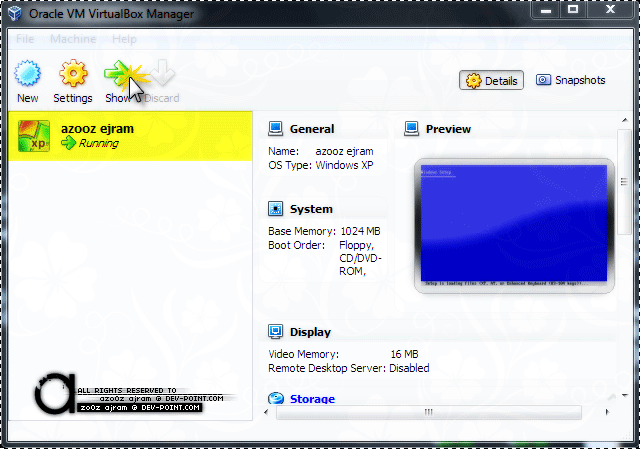
Task: Click the '16 MB' Video Memory value
Action: coord(404,354)
